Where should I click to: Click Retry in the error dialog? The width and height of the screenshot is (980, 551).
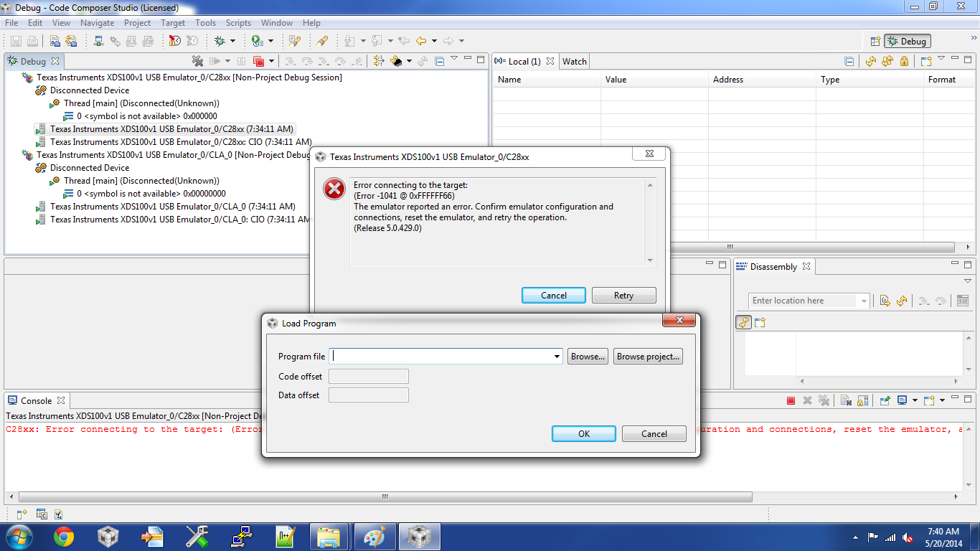(623, 296)
